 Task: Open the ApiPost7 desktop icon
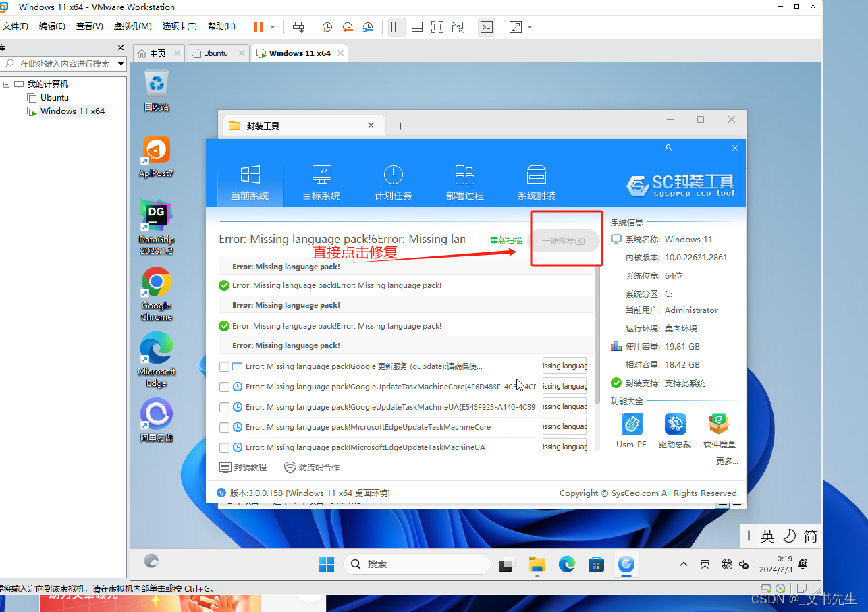[157, 158]
